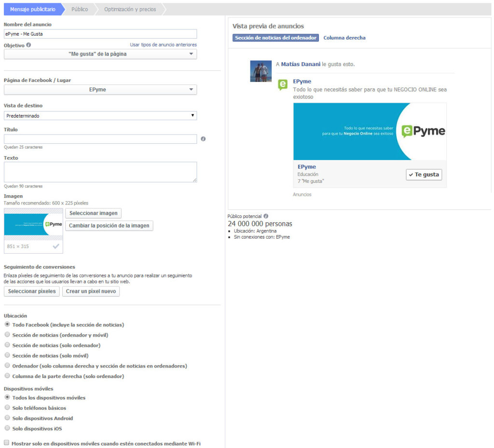Click the uploaded 851 × 315 image thumbnail
Viewport: 494px width, 448px height.
(x=33, y=225)
